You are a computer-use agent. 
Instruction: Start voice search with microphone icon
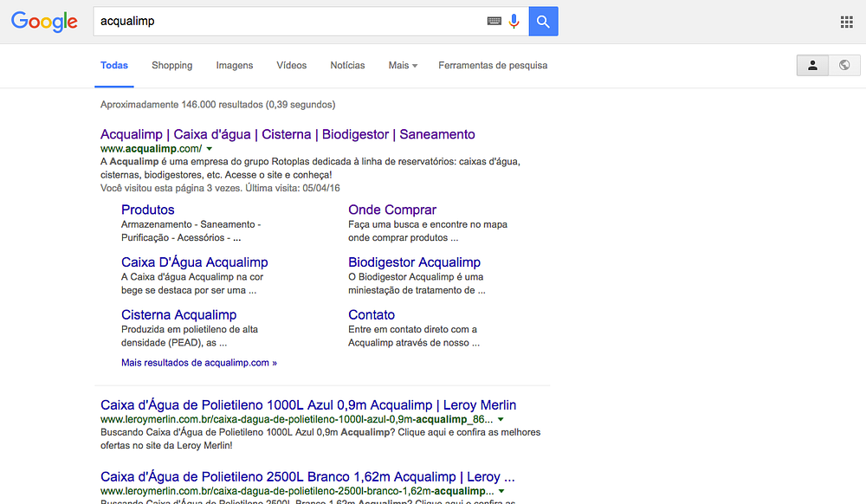coord(514,21)
